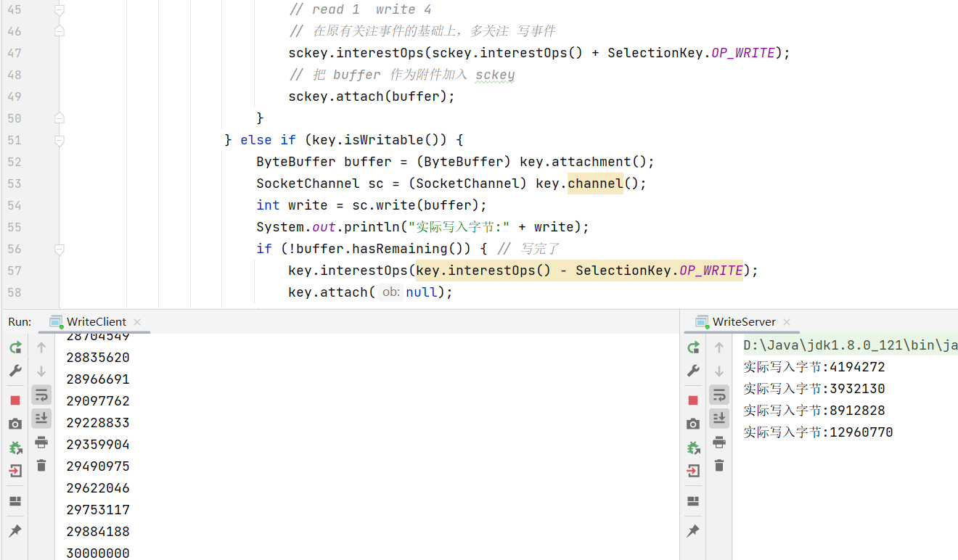Screen dimensions: 958x560
Task: Pin the WriteClient run tab
Action: (x=15, y=531)
